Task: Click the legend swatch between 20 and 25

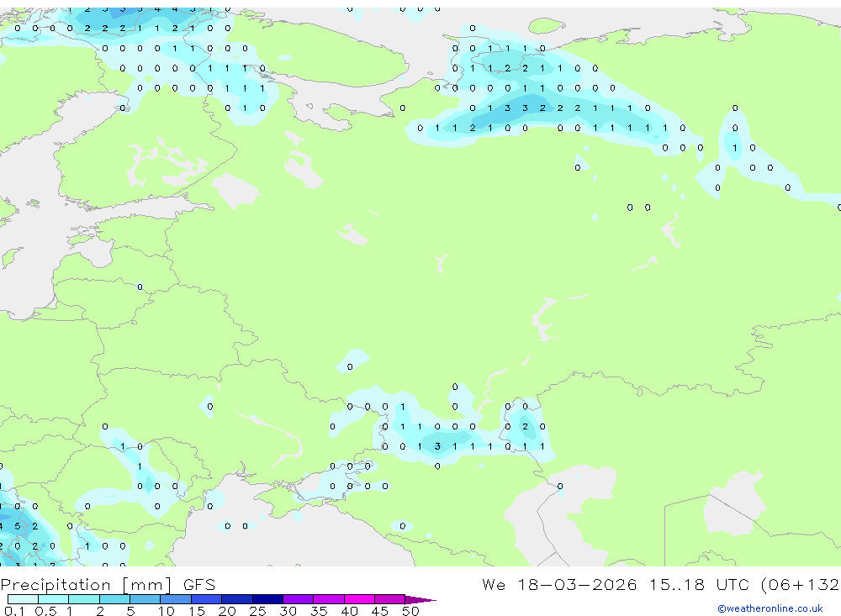Action: [x=236, y=599]
